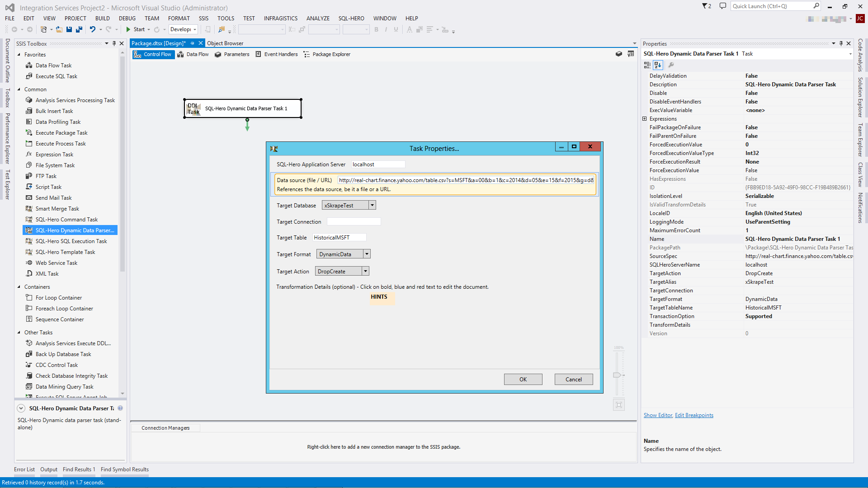Collapse the Common toolbox group
Screen dimensions: 868x488
coord(19,89)
